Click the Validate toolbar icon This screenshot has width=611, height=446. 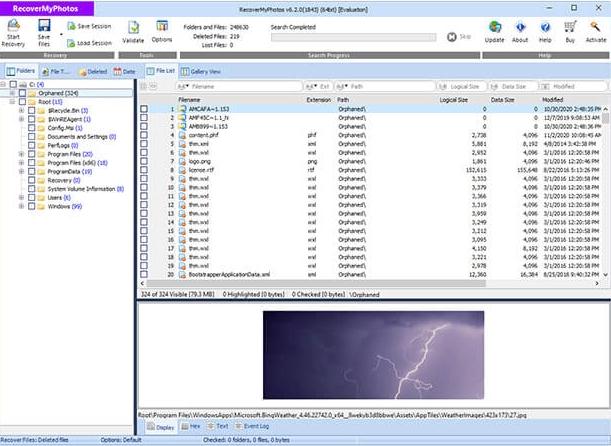(x=133, y=27)
